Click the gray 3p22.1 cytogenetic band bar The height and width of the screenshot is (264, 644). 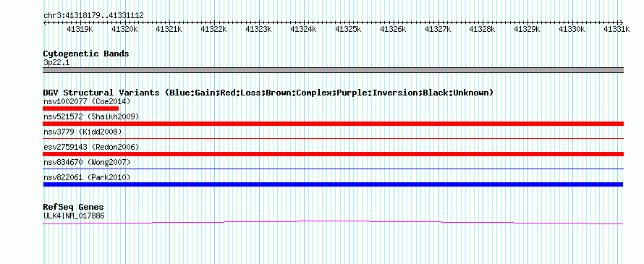click(334, 70)
